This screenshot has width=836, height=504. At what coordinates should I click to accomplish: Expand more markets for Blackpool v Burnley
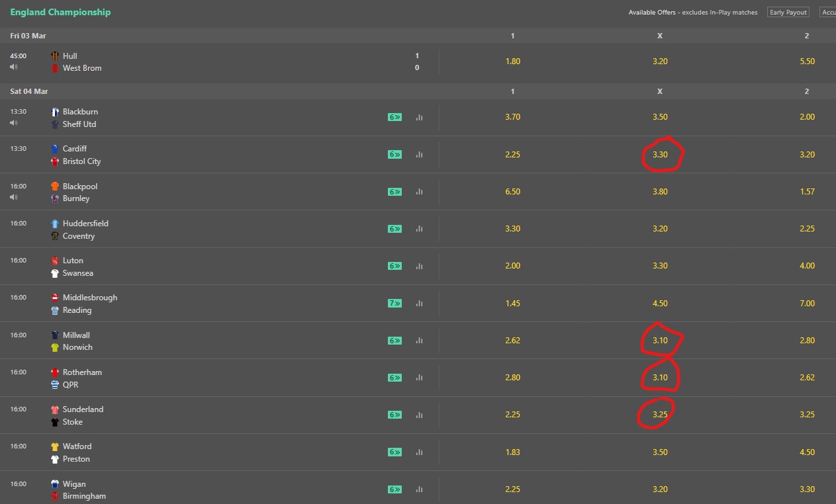coord(395,192)
